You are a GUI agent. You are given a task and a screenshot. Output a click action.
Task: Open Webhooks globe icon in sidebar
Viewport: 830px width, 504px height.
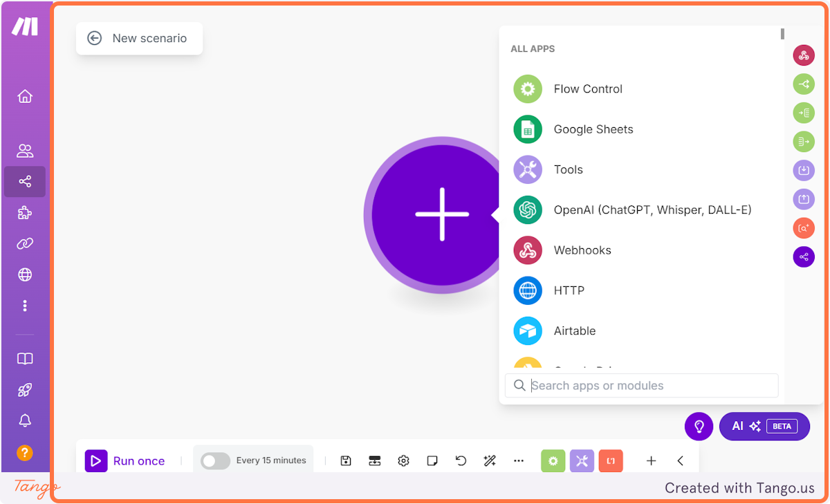tap(25, 274)
